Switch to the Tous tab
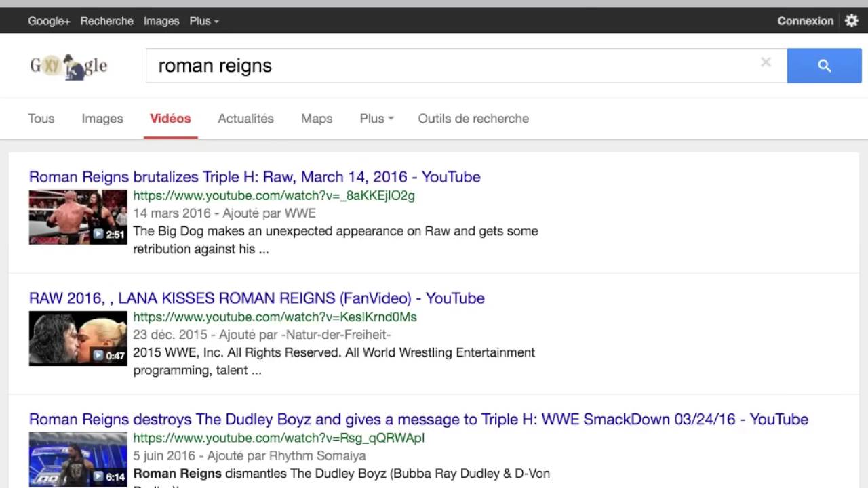 pyautogui.click(x=41, y=119)
